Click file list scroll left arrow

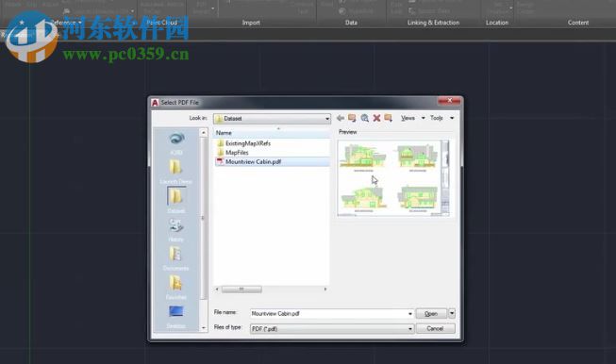coord(217,290)
